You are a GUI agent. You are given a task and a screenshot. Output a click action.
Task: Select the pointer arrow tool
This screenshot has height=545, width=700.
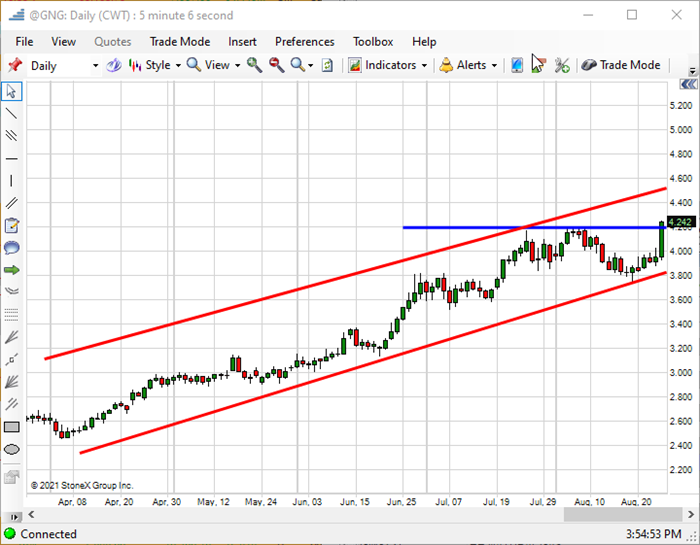tap(11, 92)
